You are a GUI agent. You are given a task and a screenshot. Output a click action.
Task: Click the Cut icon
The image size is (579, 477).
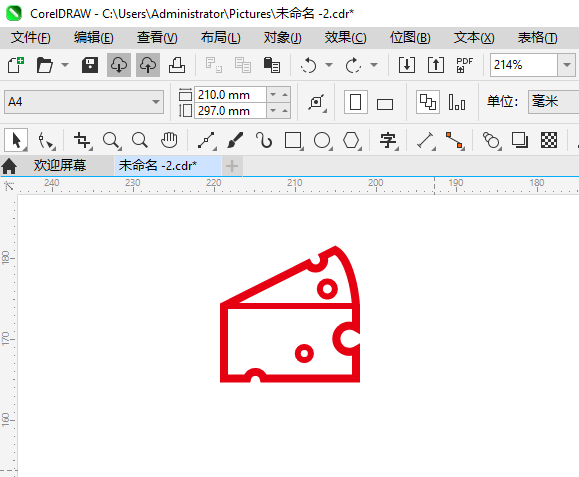tap(213, 65)
